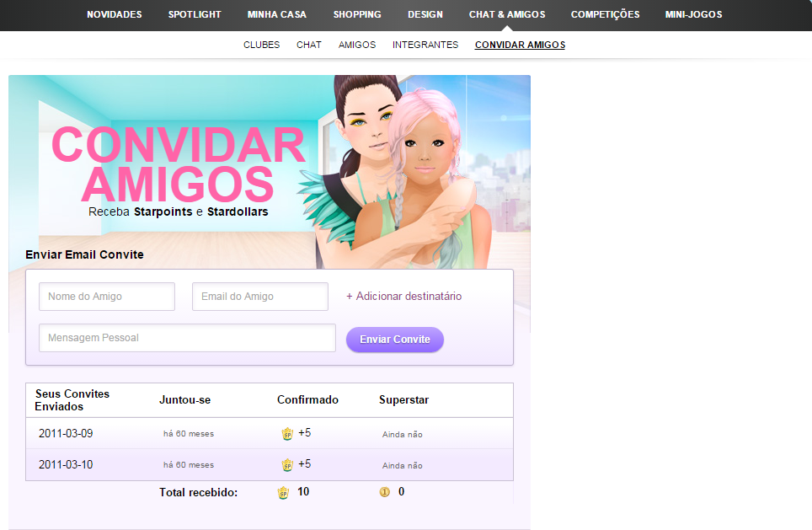
Task: Focus the Email do Amigo field
Action: (260, 297)
